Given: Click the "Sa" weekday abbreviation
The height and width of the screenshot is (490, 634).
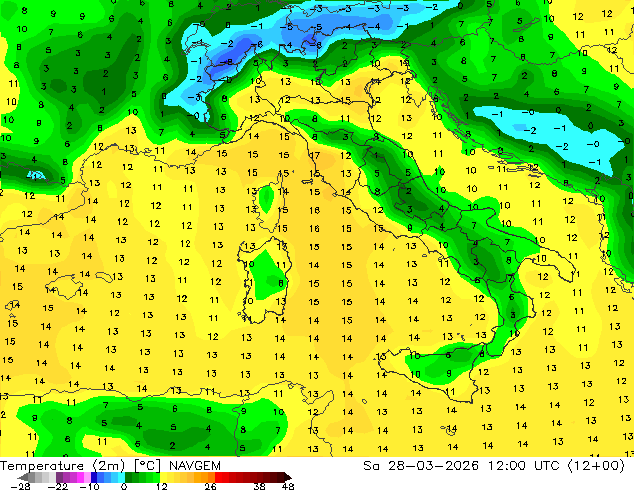Looking at the screenshot, I should [371, 466].
